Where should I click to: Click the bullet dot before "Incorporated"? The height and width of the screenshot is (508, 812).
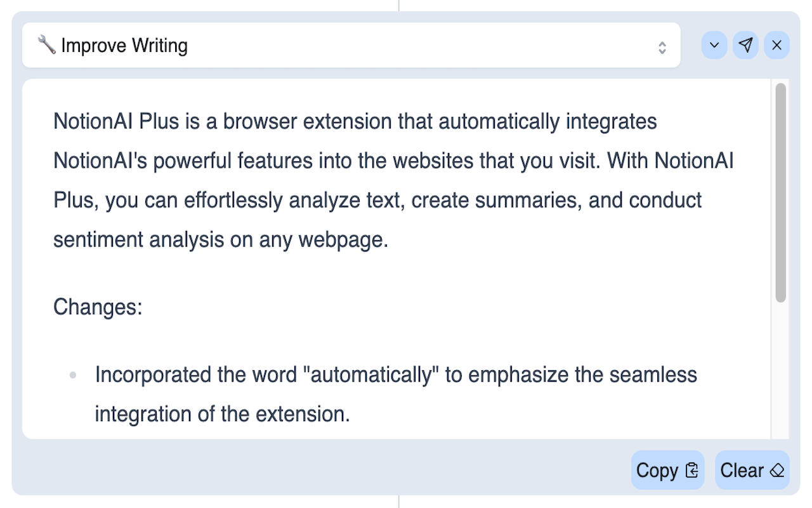pyautogui.click(x=73, y=375)
